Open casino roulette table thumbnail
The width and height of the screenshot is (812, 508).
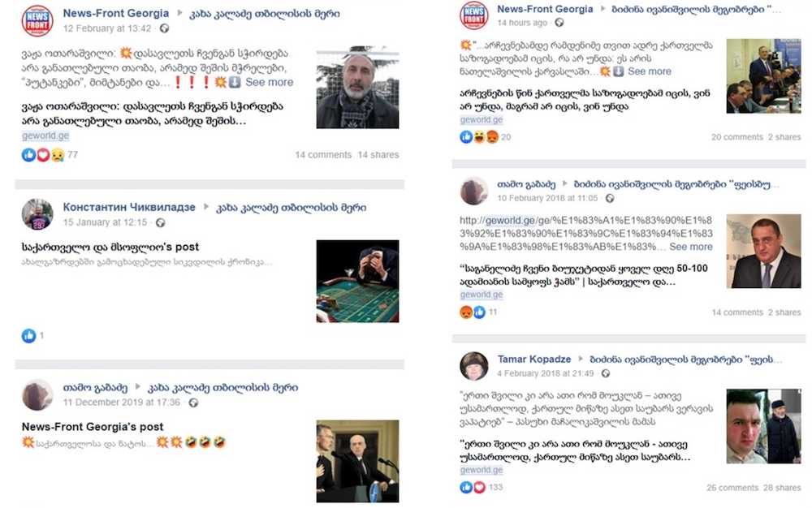[x=357, y=282]
